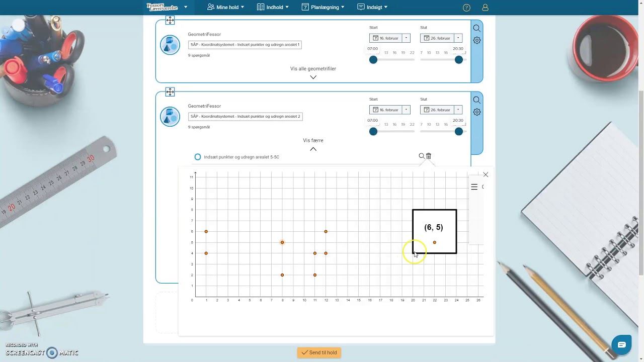Screen dimensions: 644x362
Task: Click second card end time slider handle
Action: (458, 131)
